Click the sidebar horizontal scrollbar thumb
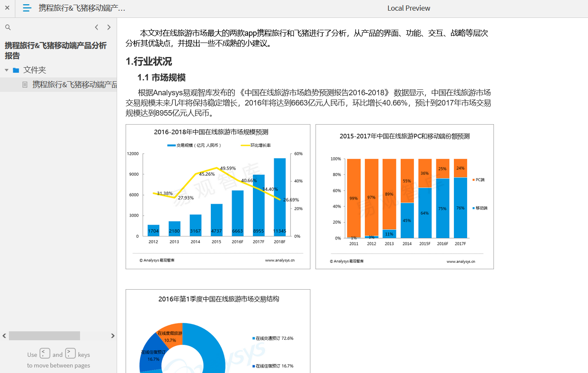Viewport: 588px width, 373px height. click(x=44, y=336)
